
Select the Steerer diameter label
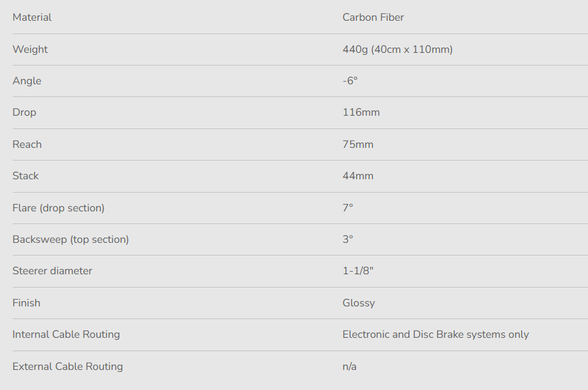click(x=52, y=271)
